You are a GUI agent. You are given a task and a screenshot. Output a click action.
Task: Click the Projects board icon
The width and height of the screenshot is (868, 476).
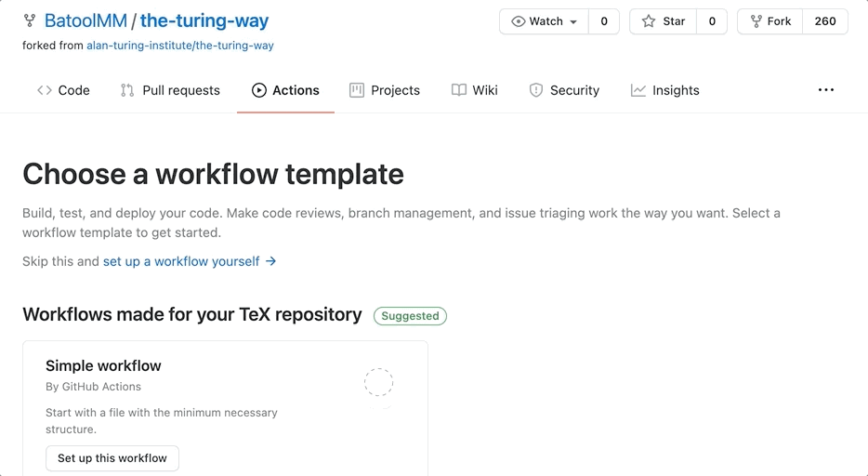(x=357, y=90)
